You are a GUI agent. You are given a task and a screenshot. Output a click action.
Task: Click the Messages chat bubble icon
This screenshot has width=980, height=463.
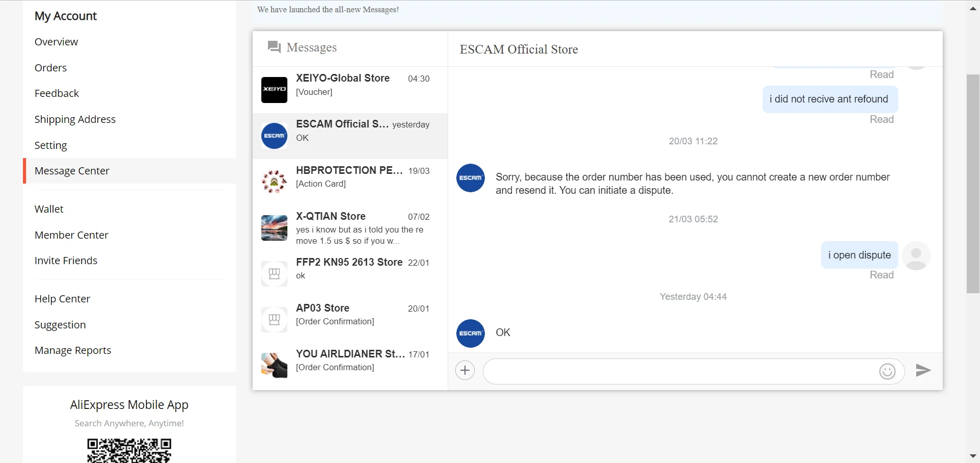coord(274,47)
